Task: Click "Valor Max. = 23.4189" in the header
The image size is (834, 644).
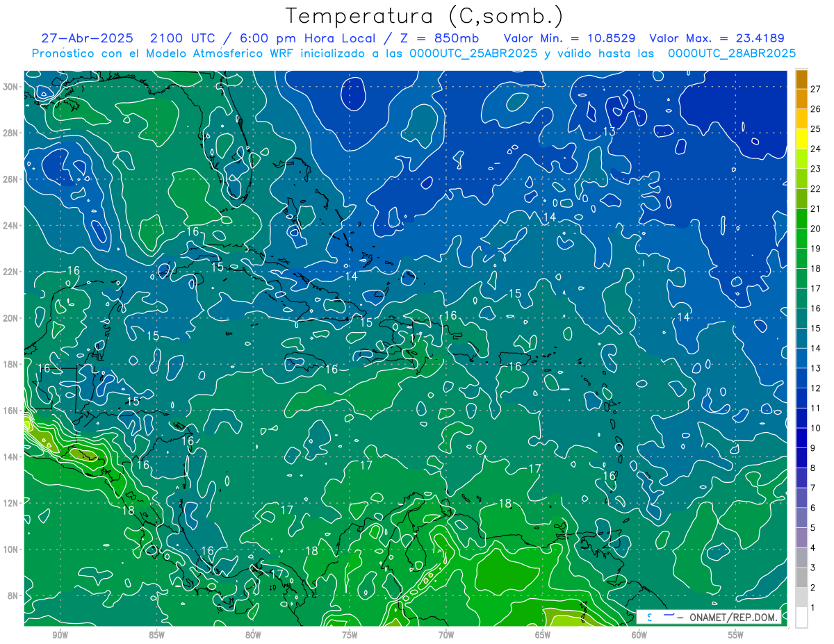Action: (x=716, y=38)
